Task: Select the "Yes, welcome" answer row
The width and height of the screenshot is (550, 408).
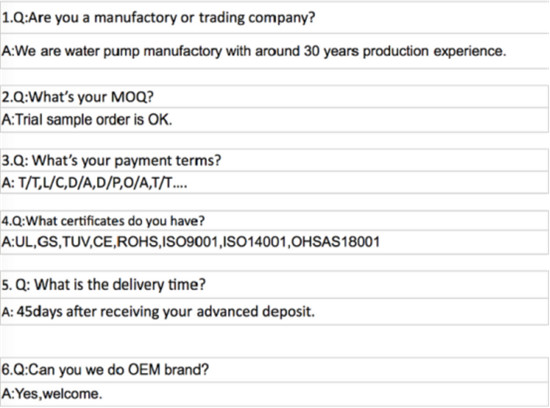Action: (274, 394)
